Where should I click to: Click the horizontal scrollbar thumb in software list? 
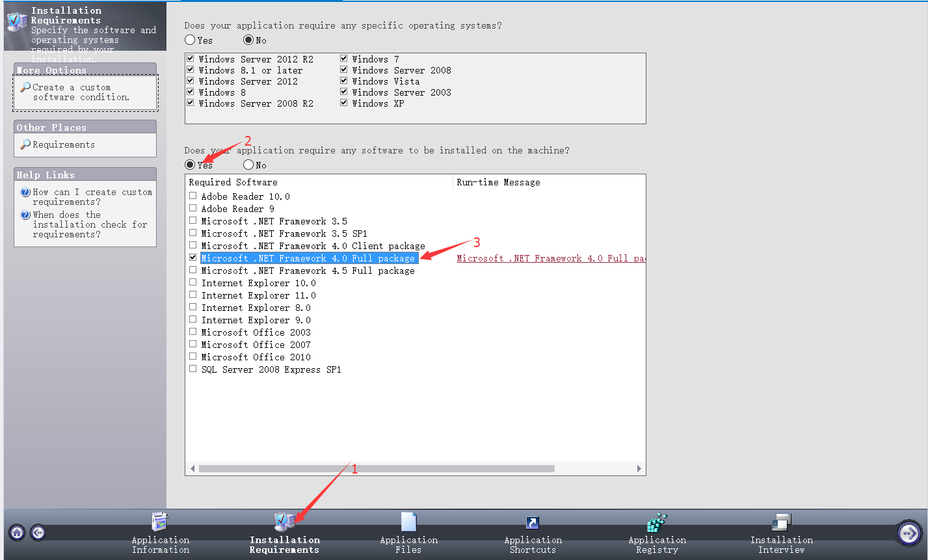pyautogui.click(x=377, y=468)
